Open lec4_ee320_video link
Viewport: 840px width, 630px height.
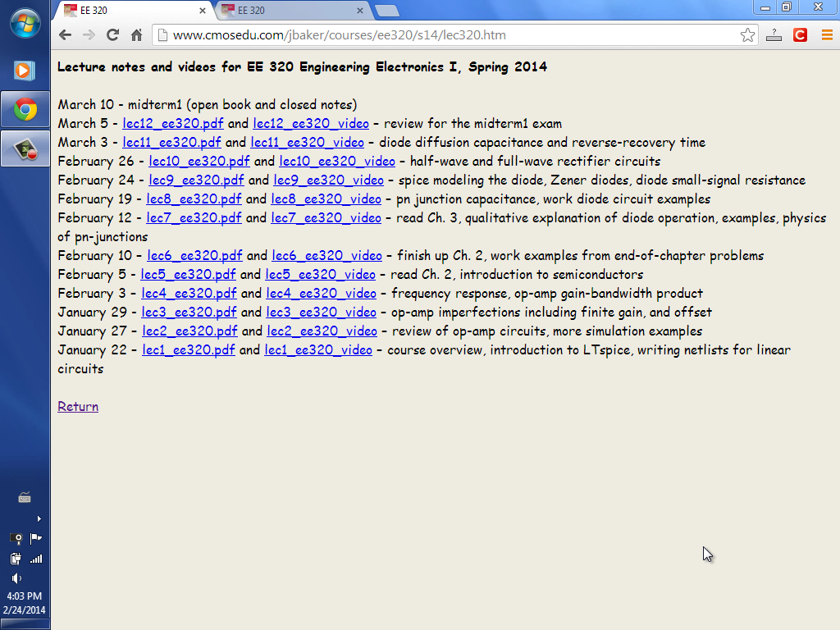point(322,294)
